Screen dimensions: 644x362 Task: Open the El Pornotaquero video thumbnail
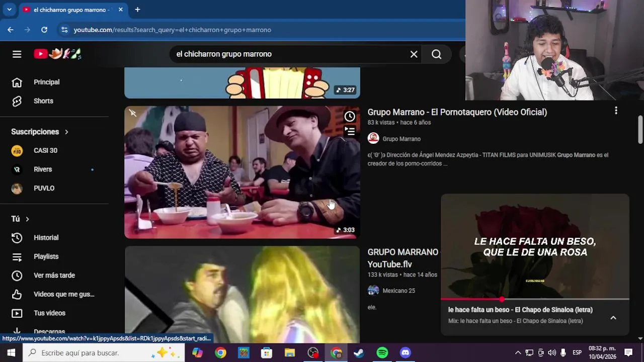click(242, 172)
